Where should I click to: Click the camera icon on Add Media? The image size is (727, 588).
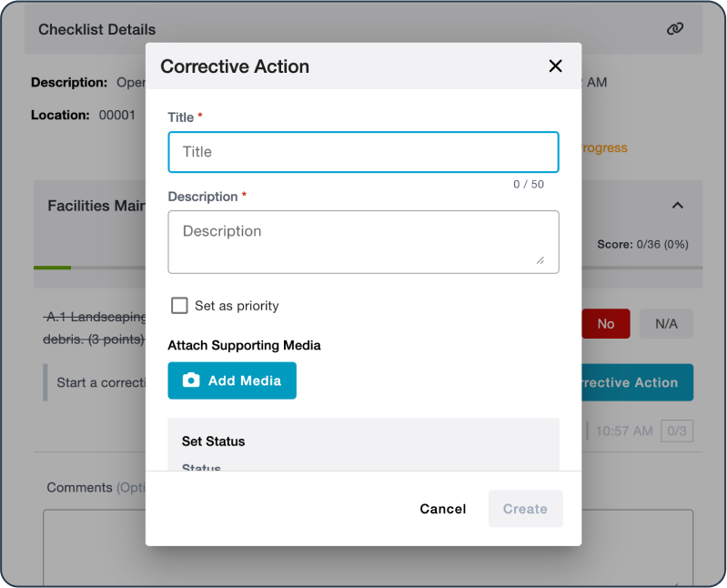click(x=191, y=380)
